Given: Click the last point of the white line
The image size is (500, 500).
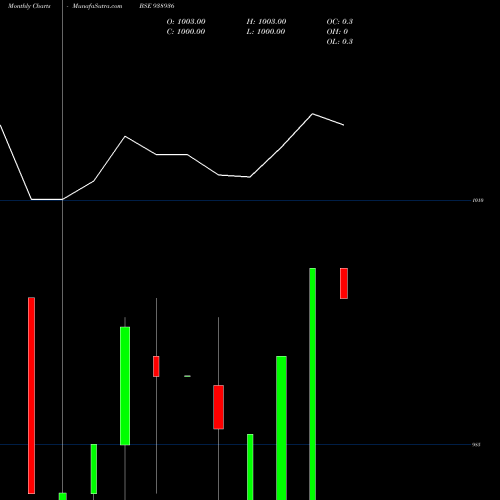Looking at the screenshot, I should [344, 125].
